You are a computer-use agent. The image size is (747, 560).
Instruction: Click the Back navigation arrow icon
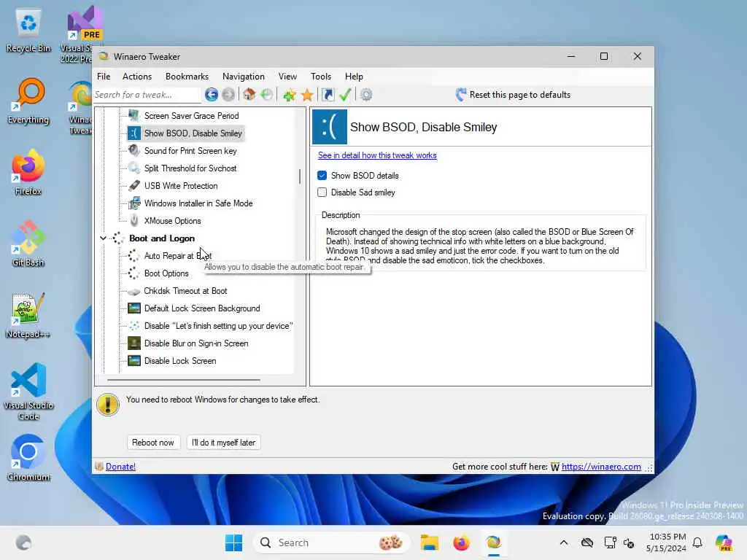point(212,95)
